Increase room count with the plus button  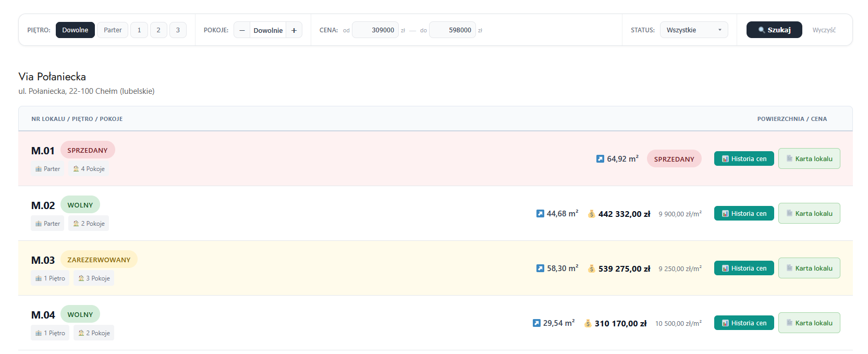(294, 30)
